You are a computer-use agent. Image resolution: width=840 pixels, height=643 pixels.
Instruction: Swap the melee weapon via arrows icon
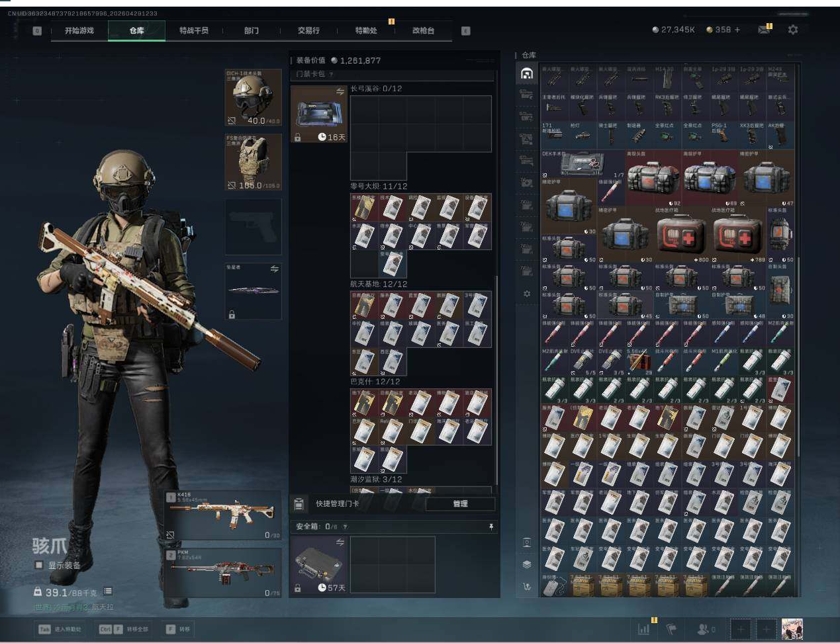click(x=274, y=269)
